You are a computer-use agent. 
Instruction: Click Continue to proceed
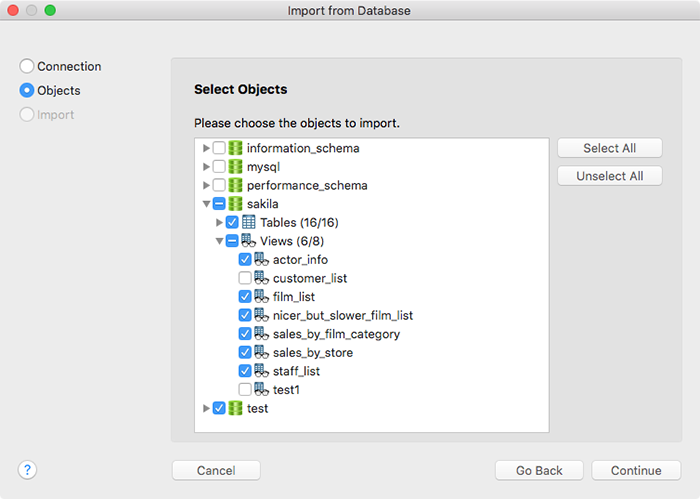coord(636,470)
